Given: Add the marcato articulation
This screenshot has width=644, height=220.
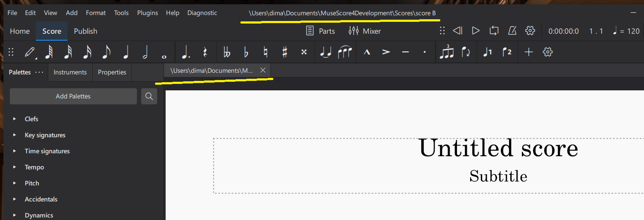Looking at the screenshot, I should 366,52.
